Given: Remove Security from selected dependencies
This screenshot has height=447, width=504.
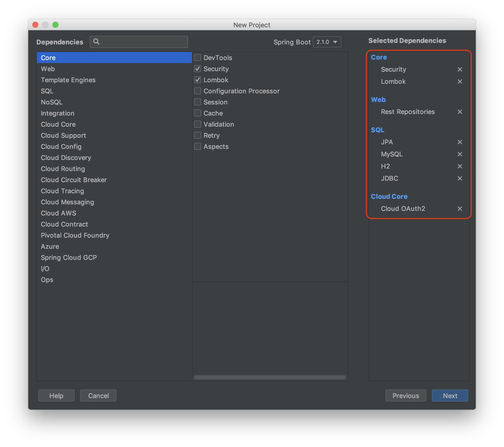Looking at the screenshot, I should pos(460,69).
